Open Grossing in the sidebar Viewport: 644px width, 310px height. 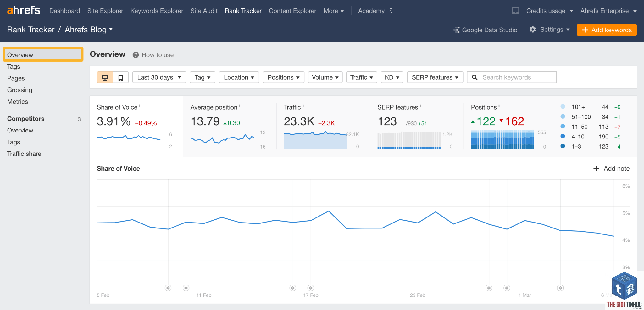pos(20,90)
